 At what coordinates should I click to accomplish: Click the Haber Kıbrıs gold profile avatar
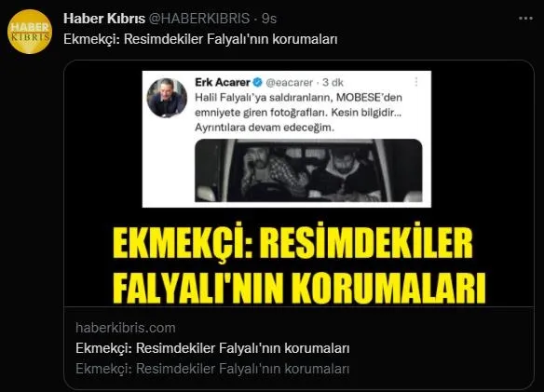[30, 32]
